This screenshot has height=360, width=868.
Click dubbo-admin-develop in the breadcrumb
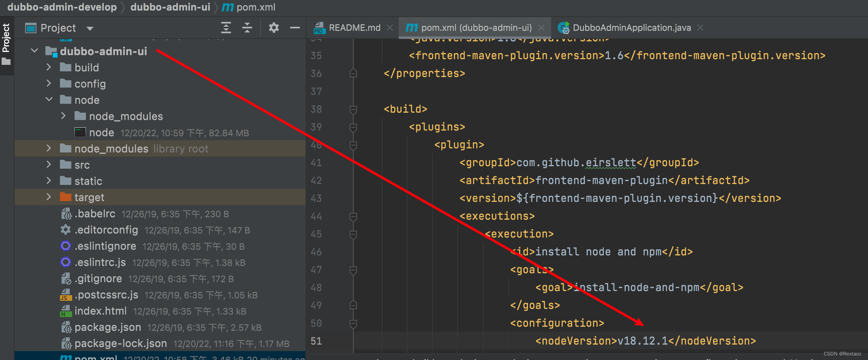tap(62, 7)
